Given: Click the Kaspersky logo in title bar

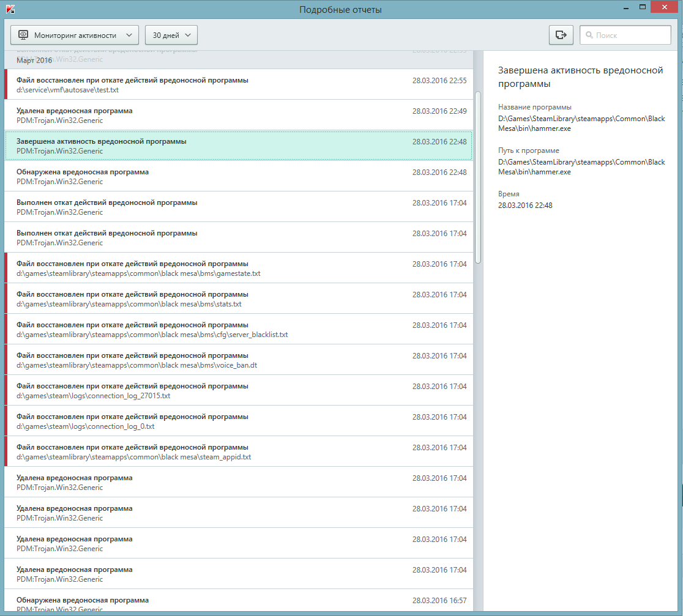Looking at the screenshot, I should 10,9.
